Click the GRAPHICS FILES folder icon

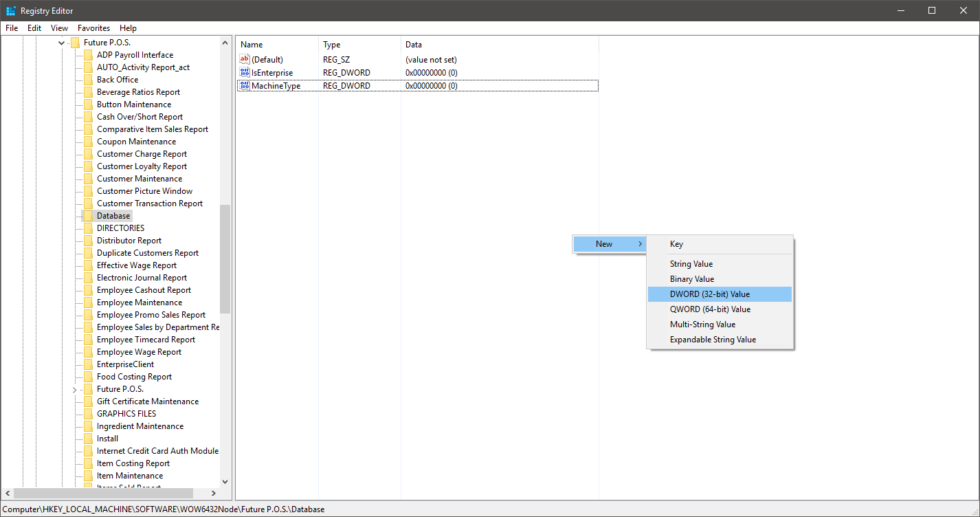(88, 414)
